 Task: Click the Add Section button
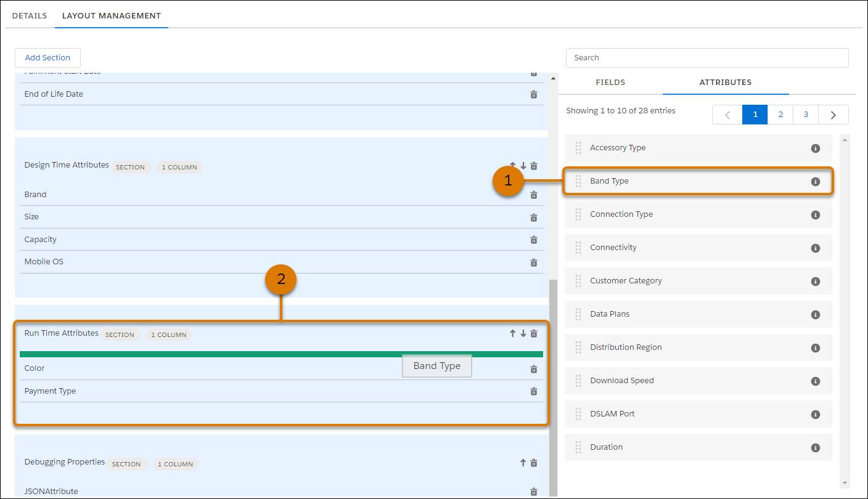(x=47, y=58)
